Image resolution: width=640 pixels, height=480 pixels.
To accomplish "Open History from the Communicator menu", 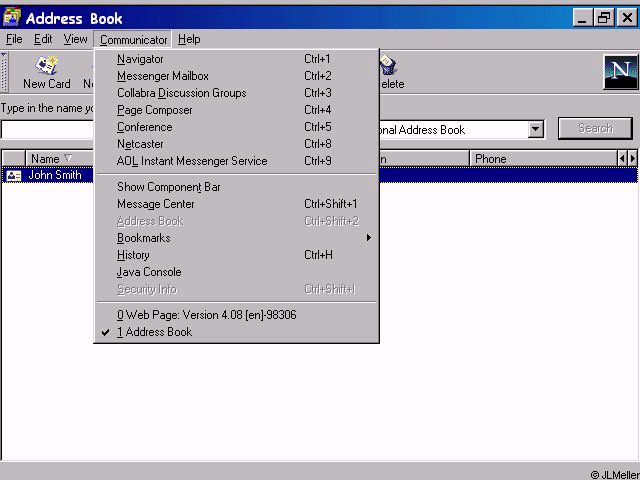I will [236, 255].
